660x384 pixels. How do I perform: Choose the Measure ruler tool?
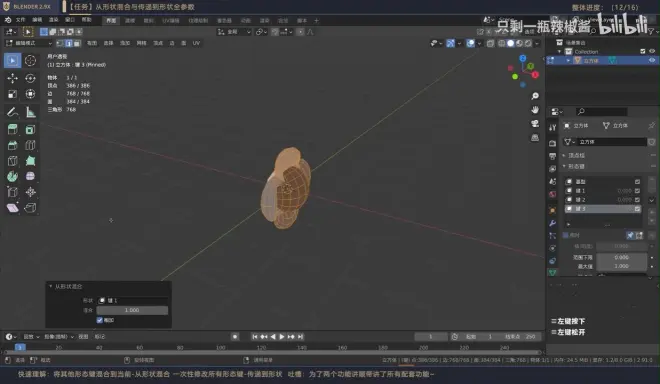[30, 112]
